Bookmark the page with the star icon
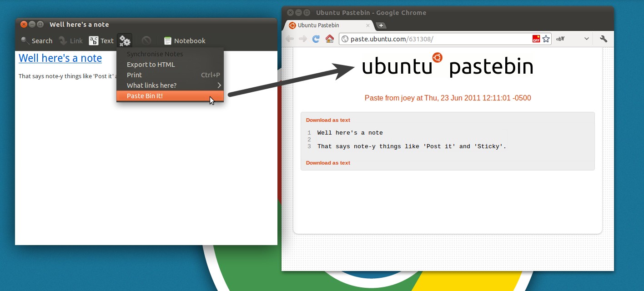Image resolution: width=644 pixels, height=291 pixels. (x=546, y=39)
